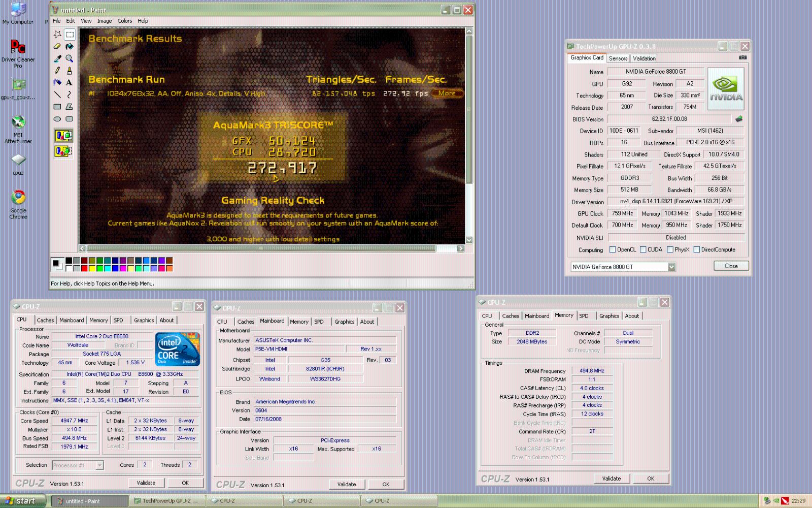Image resolution: width=812 pixels, height=508 pixels.
Task: Select the Airbrush spray tool
Action: pyautogui.click(x=57, y=82)
